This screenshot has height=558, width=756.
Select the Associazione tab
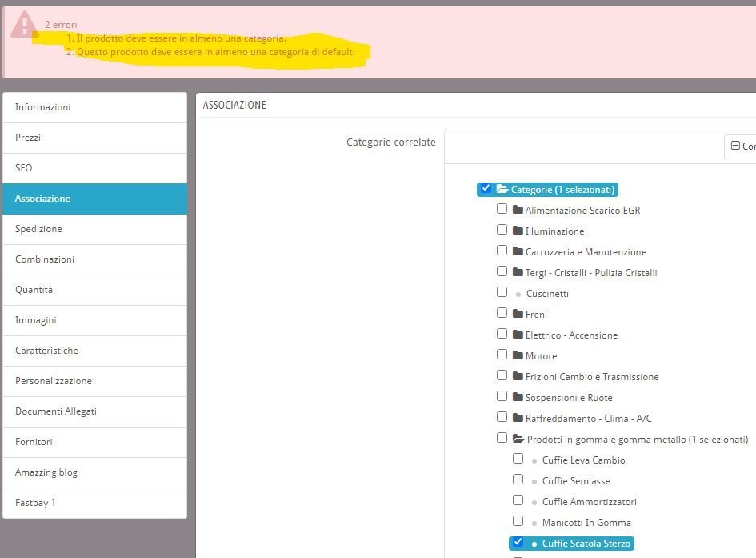tap(94, 199)
